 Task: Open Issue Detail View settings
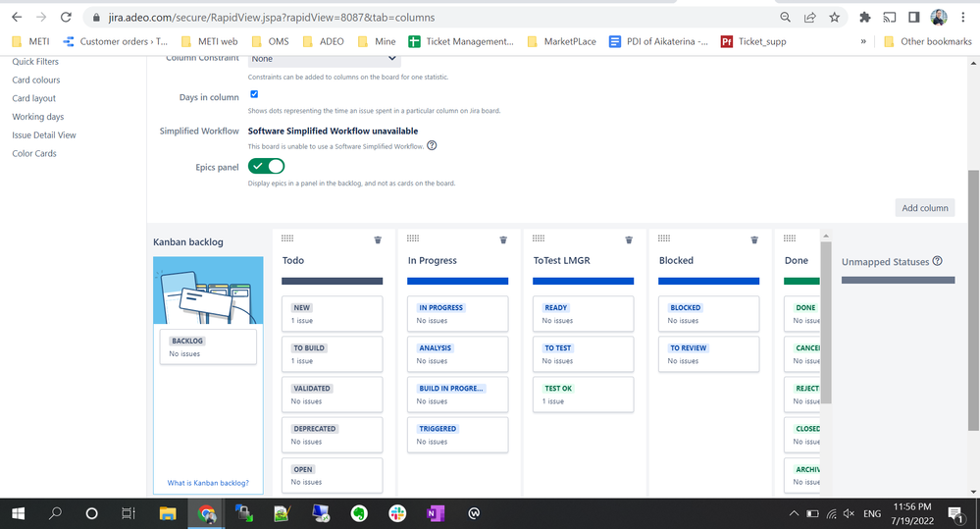coord(44,135)
